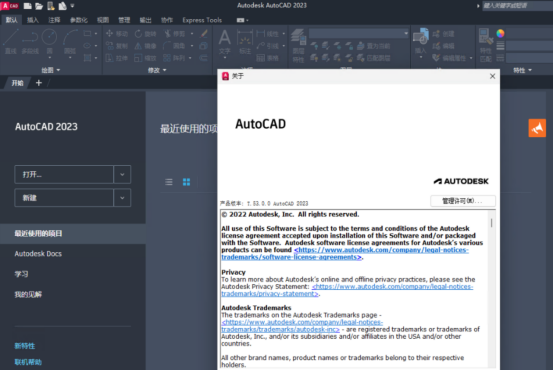
Task: Switch to the Express Tools ribbon tab
Action: 202,20
